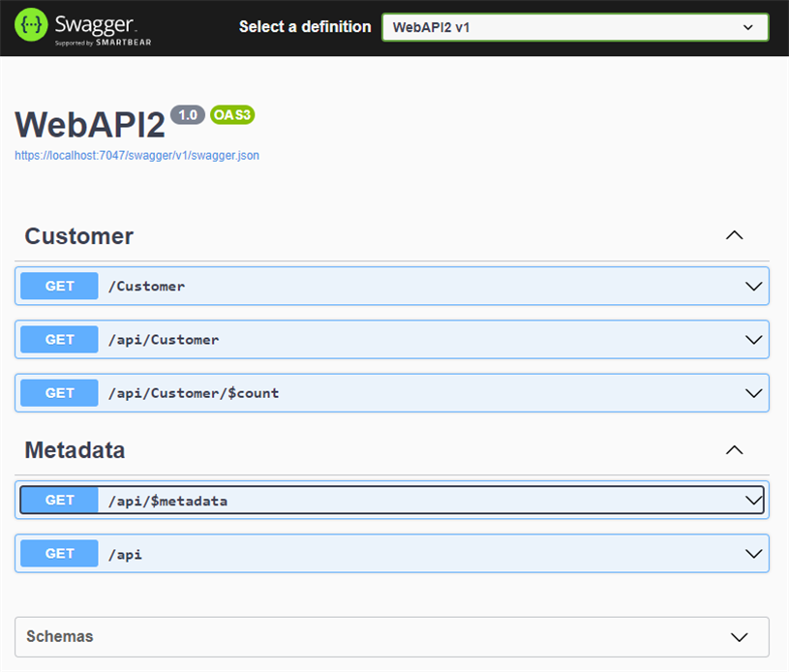Click the 1.0 version badge
789x672 pixels.
tap(186, 114)
